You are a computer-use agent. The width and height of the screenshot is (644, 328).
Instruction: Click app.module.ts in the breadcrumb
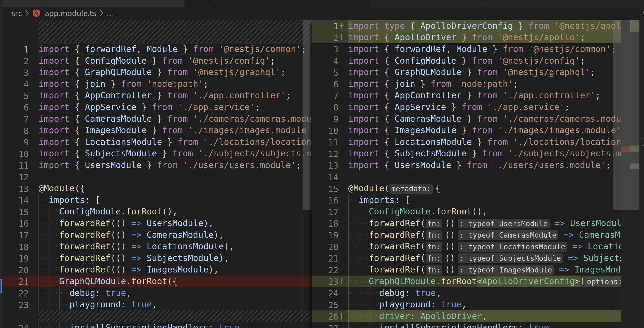[x=71, y=13]
